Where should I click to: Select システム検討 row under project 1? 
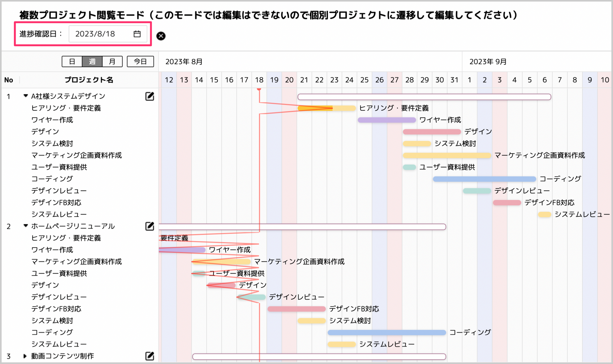[x=52, y=143]
